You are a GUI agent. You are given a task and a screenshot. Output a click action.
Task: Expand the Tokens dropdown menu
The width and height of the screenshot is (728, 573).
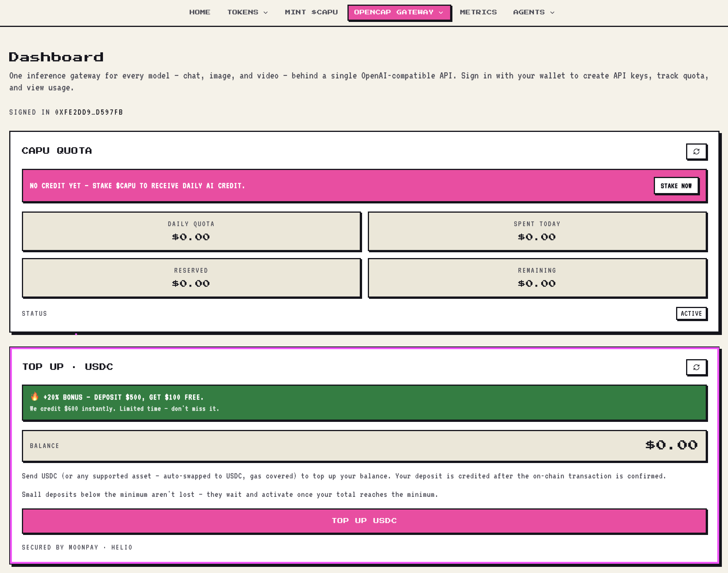point(248,12)
